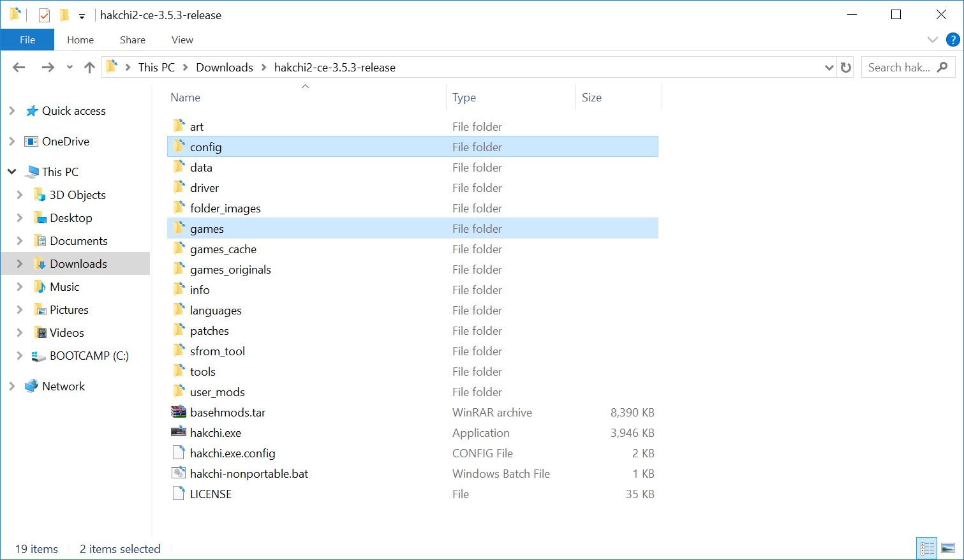964x560 pixels.
Task: Switch to the View ribbon tab
Action: 182,40
